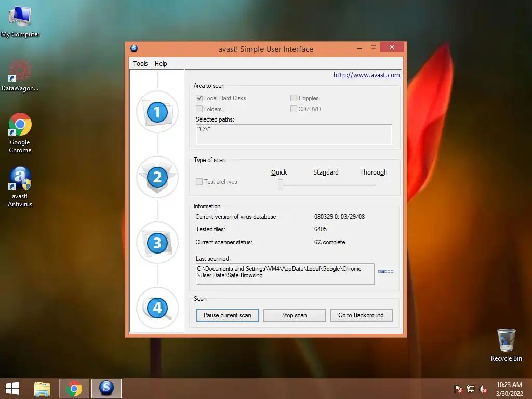Select step 1 area-to-scan icon
This screenshot has width=532, height=399.
[157, 112]
